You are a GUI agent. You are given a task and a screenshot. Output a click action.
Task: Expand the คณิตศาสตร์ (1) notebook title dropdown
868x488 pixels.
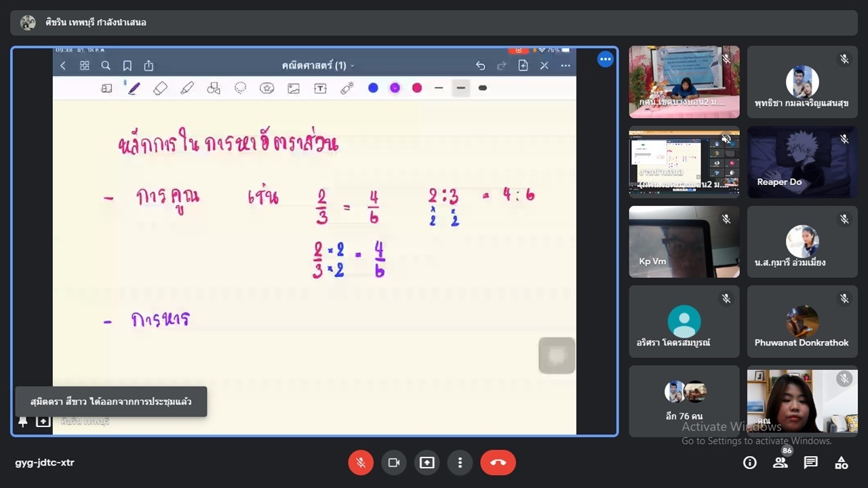[317, 66]
